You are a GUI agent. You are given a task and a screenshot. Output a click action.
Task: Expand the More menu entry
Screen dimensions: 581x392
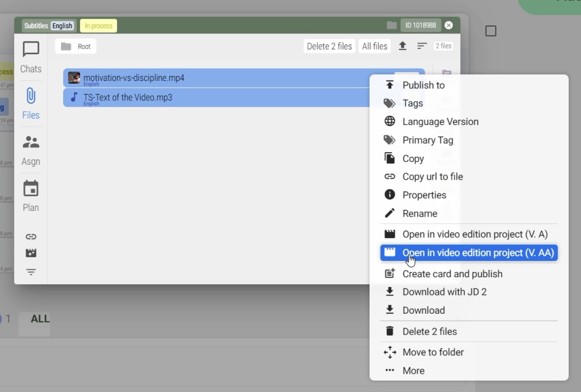click(x=413, y=371)
